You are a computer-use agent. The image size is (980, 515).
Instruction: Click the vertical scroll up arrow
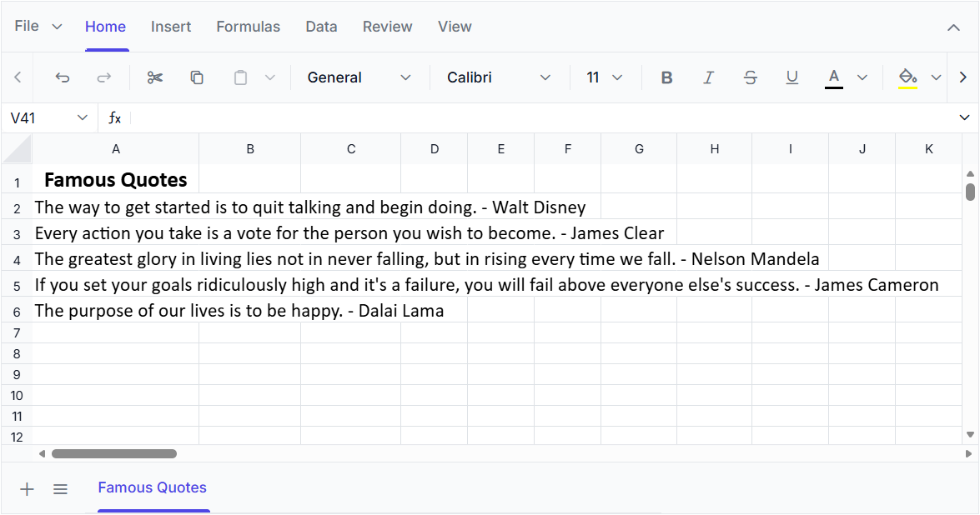970,173
